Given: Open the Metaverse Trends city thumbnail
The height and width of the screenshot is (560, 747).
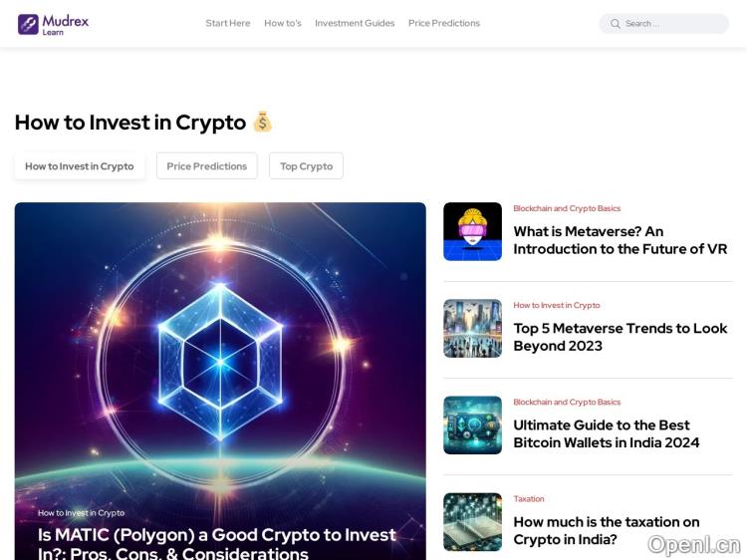Looking at the screenshot, I should point(472,329).
